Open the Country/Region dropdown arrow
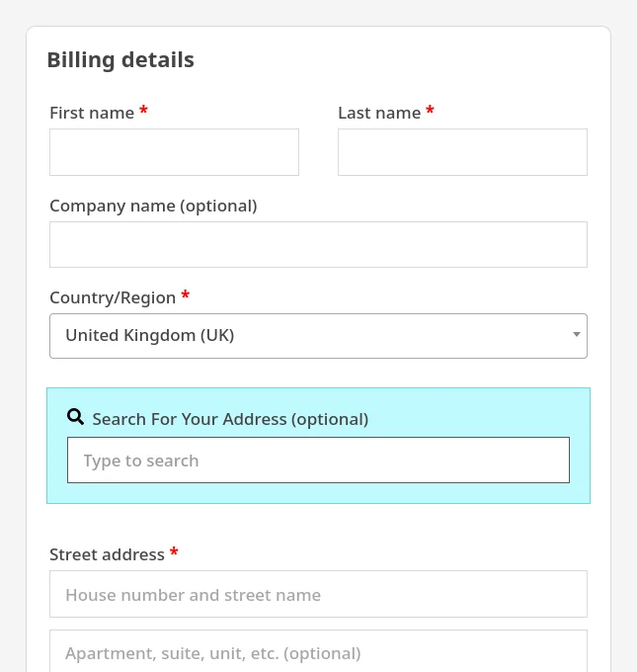The height and width of the screenshot is (672, 637). point(577,334)
